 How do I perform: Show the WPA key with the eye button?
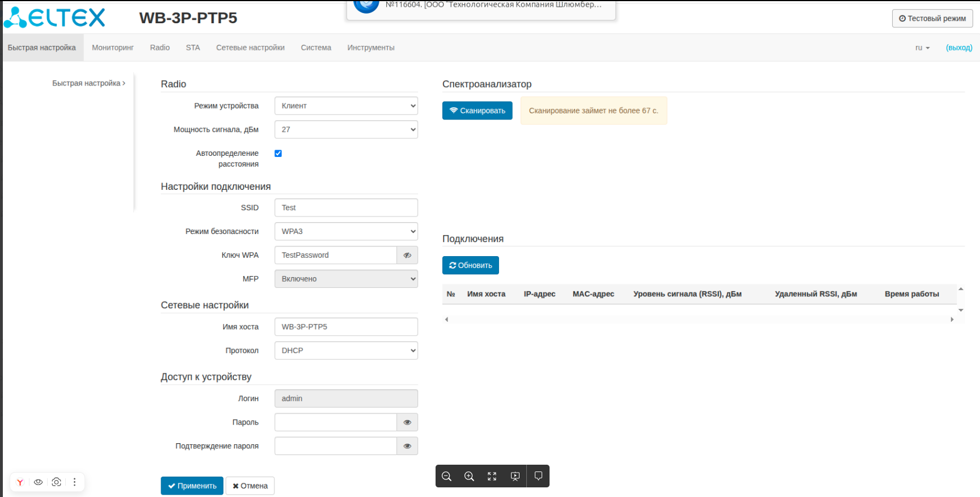click(407, 255)
